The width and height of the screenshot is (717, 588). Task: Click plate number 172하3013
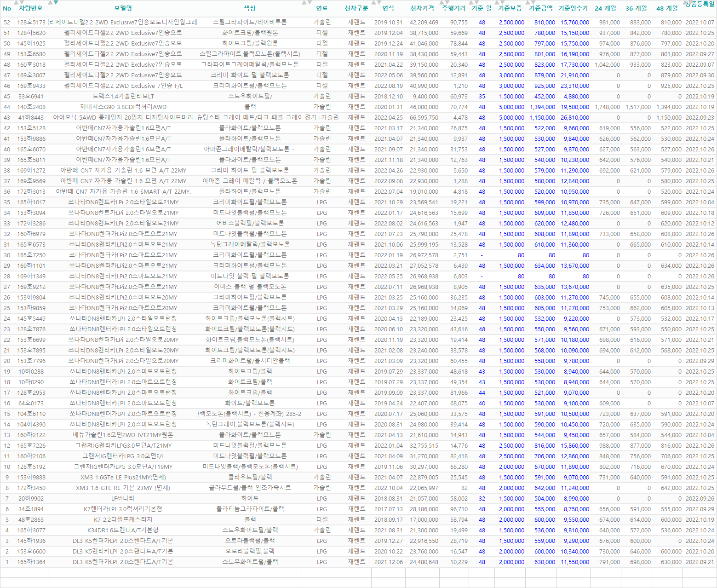pos(31,192)
